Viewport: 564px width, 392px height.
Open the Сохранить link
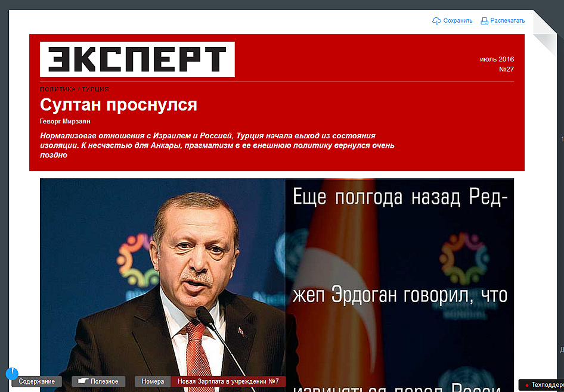click(x=457, y=21)
